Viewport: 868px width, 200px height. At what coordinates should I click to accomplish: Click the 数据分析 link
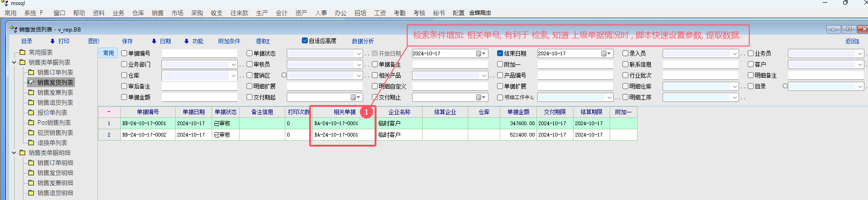click(x=363, y=41)
